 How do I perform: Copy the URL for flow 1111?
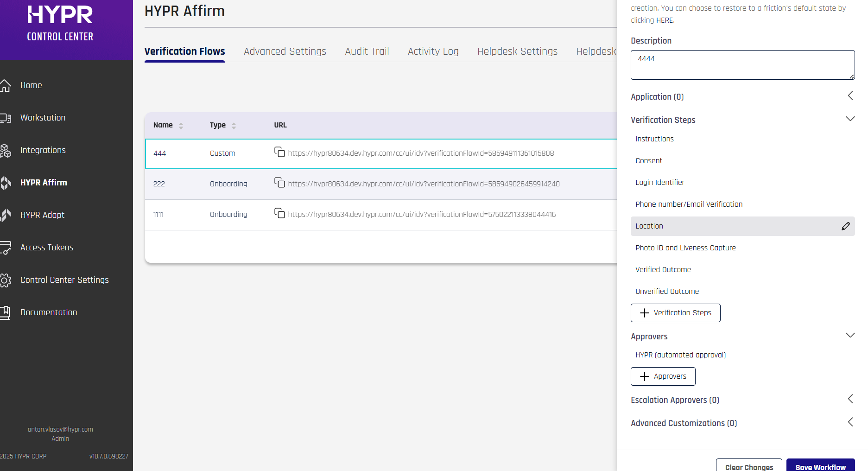tap(279, 213)
